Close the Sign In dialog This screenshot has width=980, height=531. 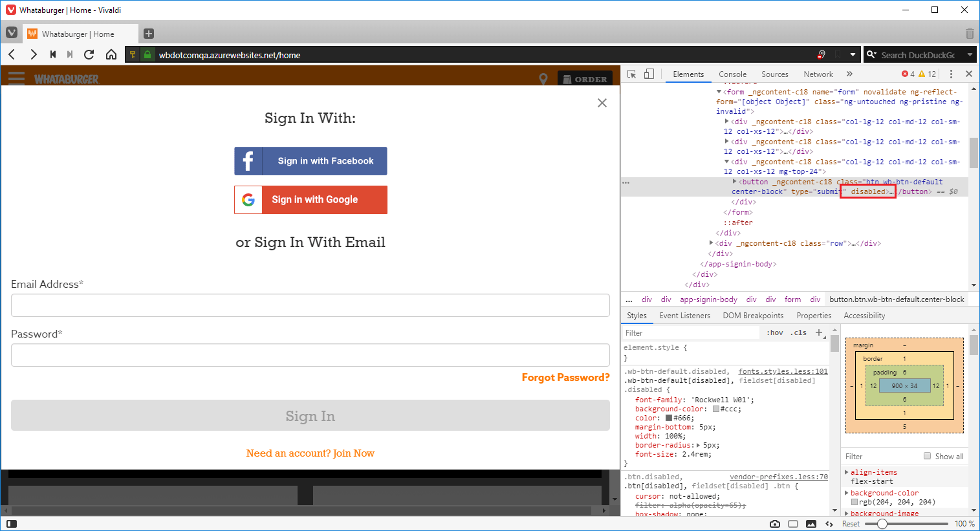click(602, 103)
